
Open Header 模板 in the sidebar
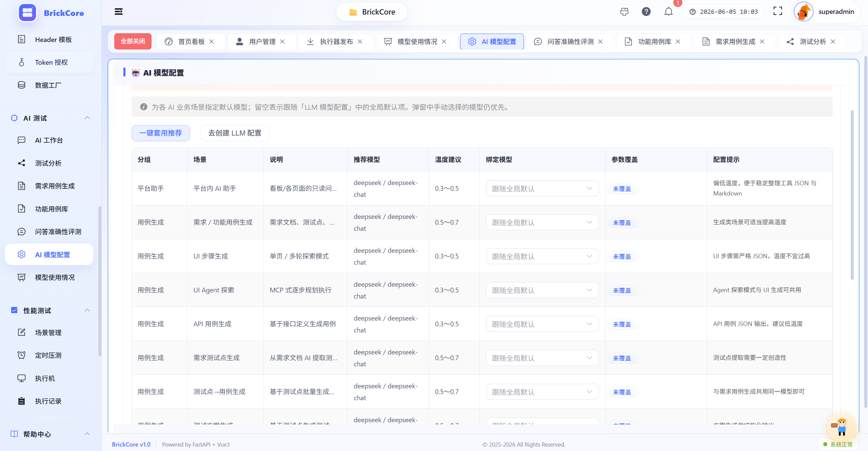49,40
